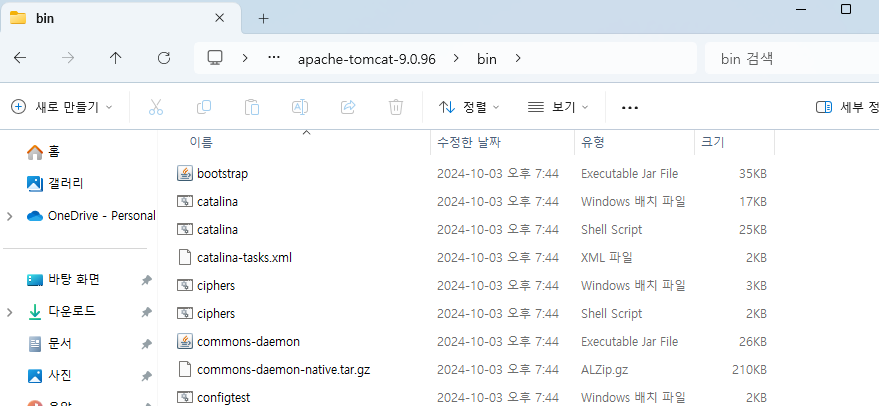Expand chevron after apache-tomcat-9.0.96 breadcrumb
Image resolution: width=879 pixels, height=406 pixels.
tap(456, 58)
